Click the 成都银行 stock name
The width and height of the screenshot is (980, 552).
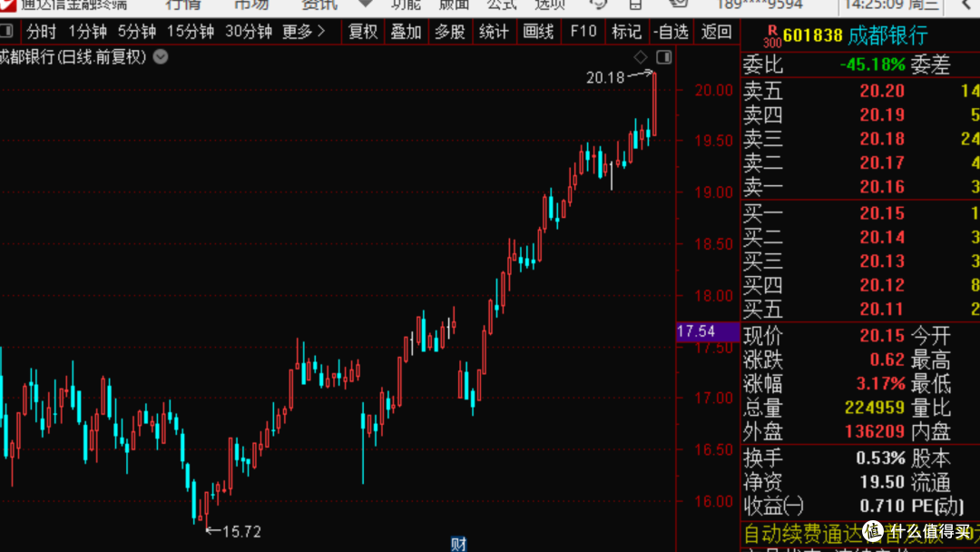(x=888, y=35)
